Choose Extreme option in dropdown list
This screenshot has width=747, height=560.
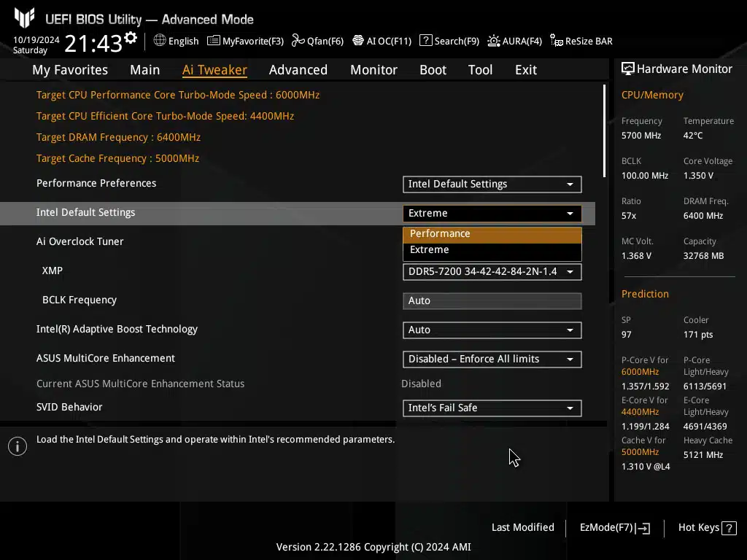[x=492, y=250]
